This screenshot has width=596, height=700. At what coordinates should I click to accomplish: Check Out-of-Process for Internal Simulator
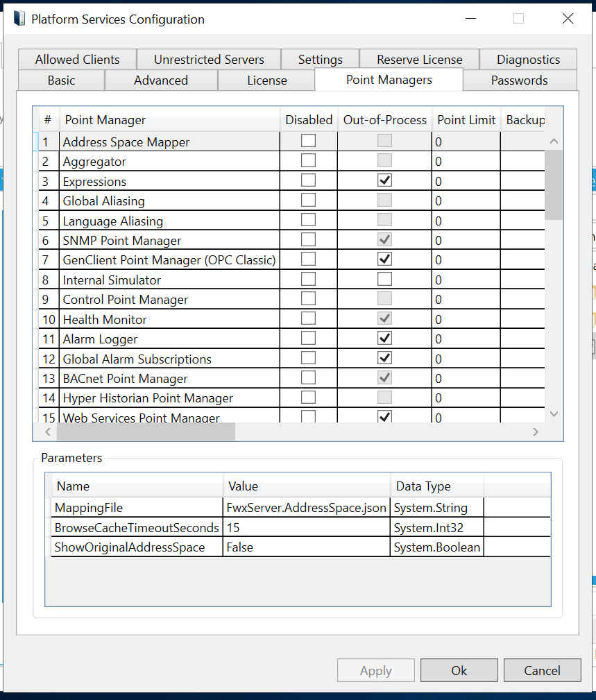(x=384, y=280)
